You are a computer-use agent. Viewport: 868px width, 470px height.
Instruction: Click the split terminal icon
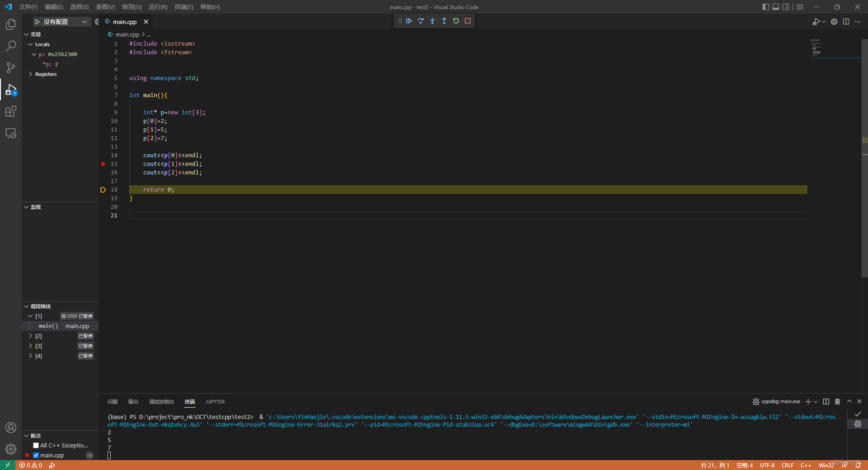click(826, 401)
